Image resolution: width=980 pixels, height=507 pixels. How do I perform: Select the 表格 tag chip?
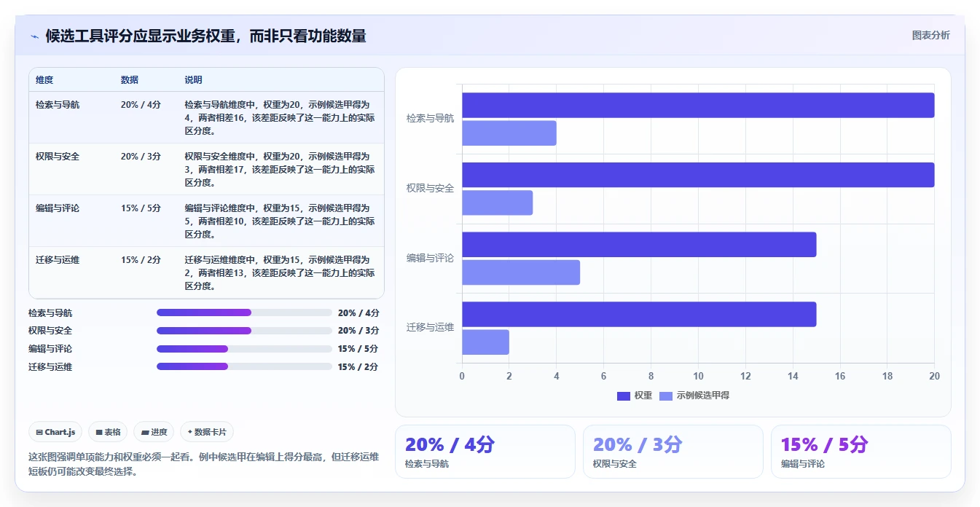coord(108,432)
